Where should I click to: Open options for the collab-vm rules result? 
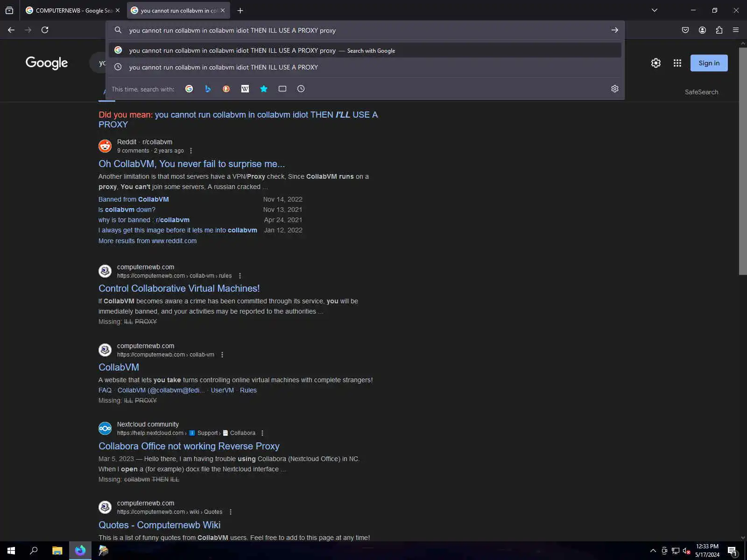(x=240, y=276)
